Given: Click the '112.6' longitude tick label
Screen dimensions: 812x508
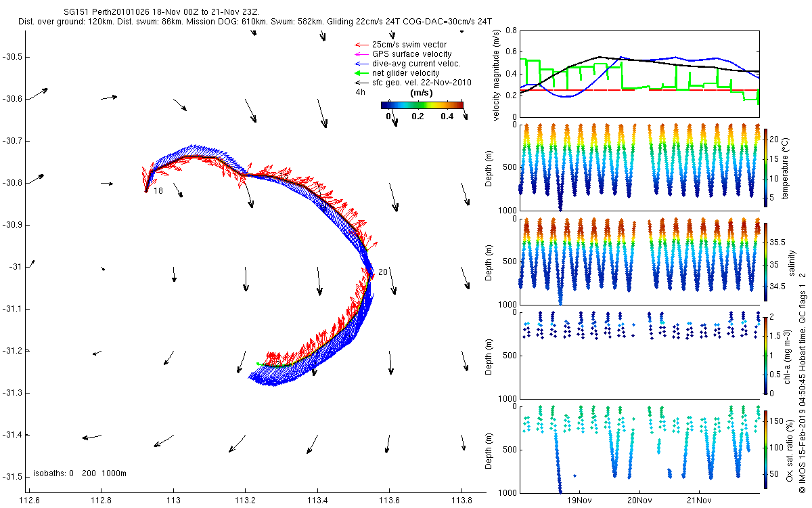Looking at the screenshot, I should [x=30, y=501].
